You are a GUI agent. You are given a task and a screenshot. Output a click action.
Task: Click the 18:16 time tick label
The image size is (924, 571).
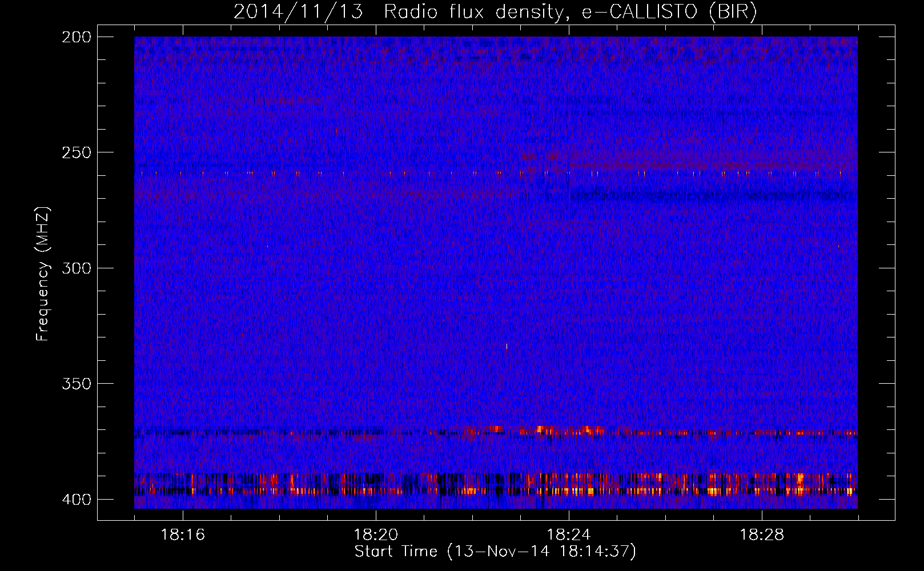point(183,535)
